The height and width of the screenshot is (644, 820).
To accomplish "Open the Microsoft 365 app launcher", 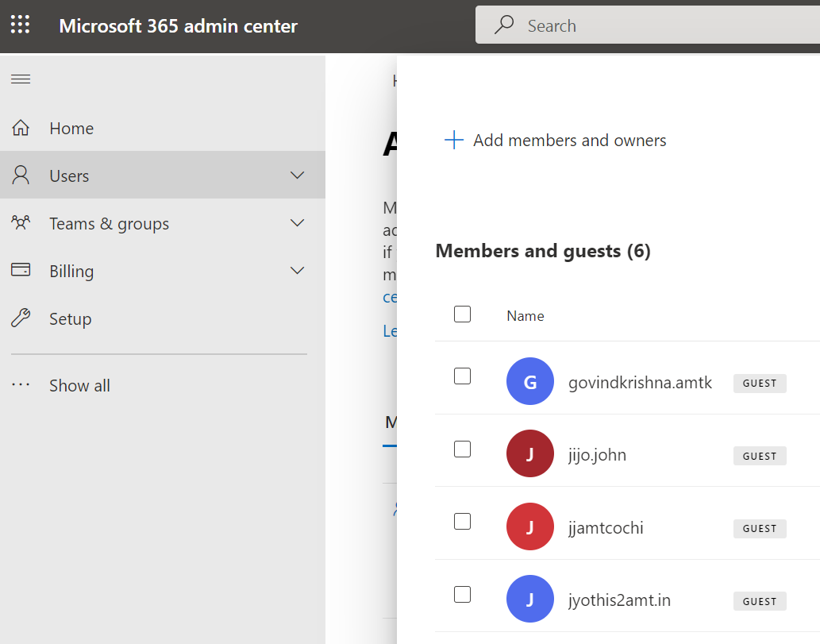I will [x=21, y=25].
